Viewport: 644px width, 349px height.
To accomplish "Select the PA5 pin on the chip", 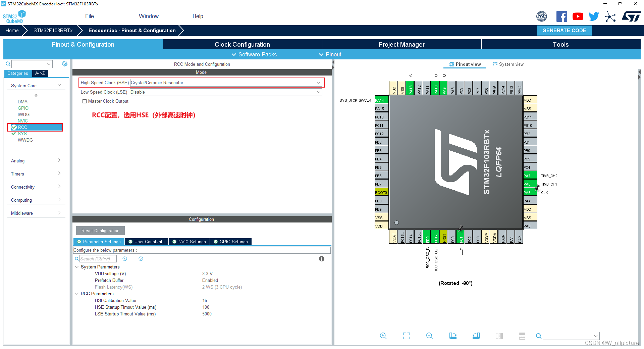I will (530, 192).
